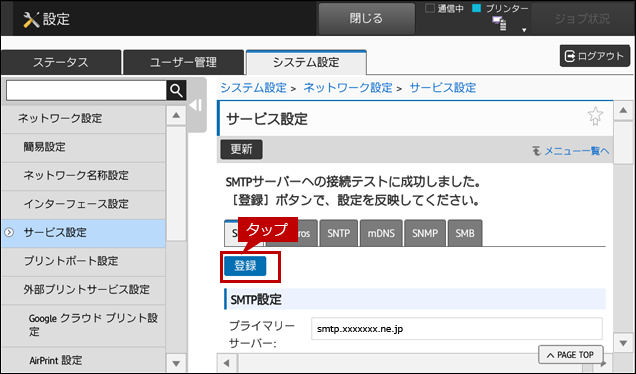Select サービス設定 in sidebar
Viewport: 636px width, 374px height.
pyautogui.click(x=84, y=233)
